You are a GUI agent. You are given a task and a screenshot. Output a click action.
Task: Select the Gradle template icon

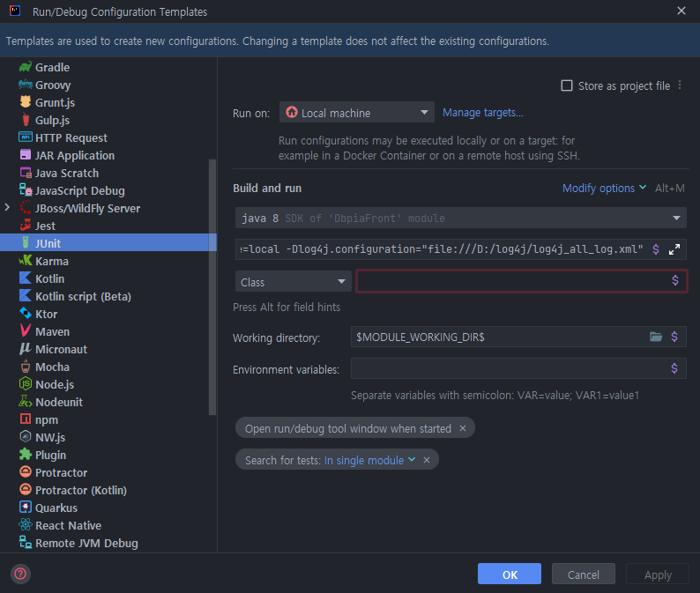tap(26, 67)
